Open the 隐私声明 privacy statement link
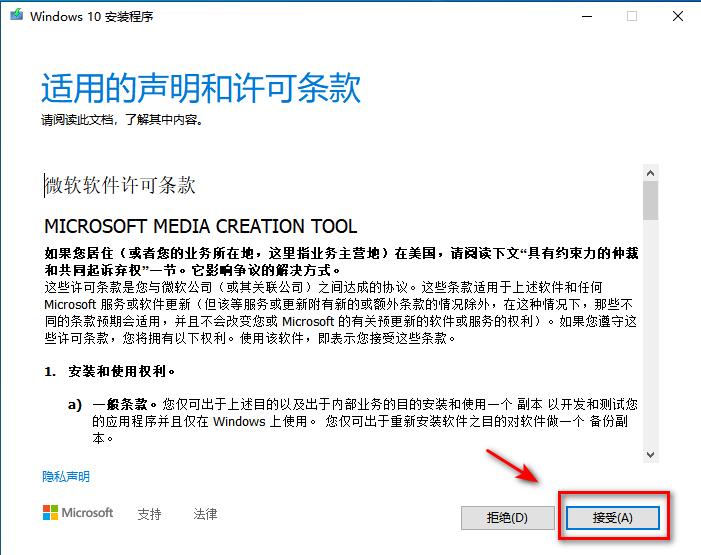Image resolution: width=701 pixels, height=555 pixels. click(66, 477)
